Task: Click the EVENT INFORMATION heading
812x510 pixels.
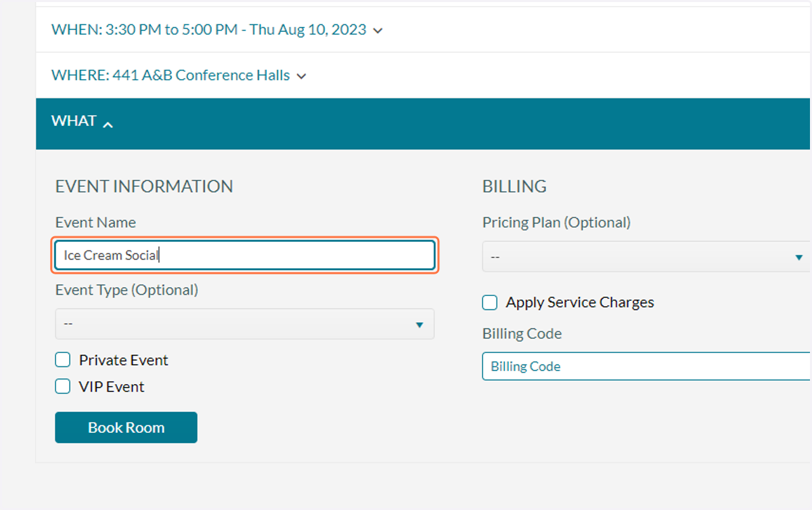Action: point(144,186)
